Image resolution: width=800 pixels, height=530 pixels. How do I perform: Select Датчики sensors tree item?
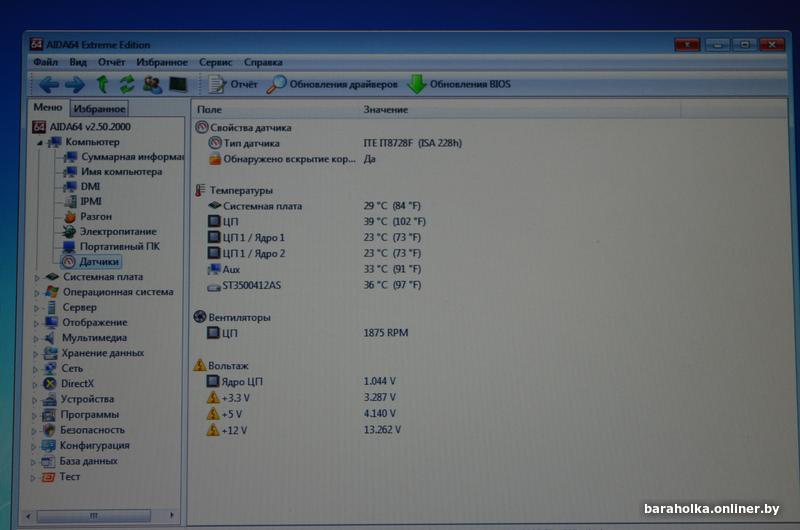91,262
